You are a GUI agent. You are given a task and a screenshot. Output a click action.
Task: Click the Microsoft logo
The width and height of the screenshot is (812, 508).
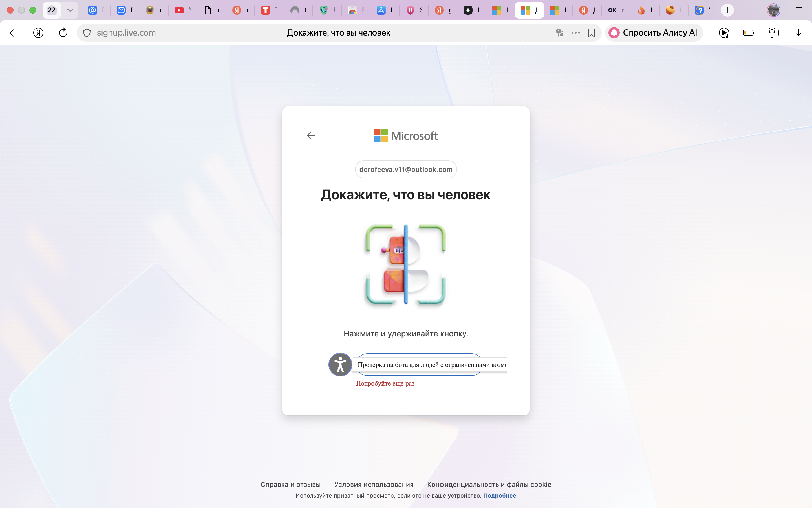pyautogui.click(x=406, y=136)
